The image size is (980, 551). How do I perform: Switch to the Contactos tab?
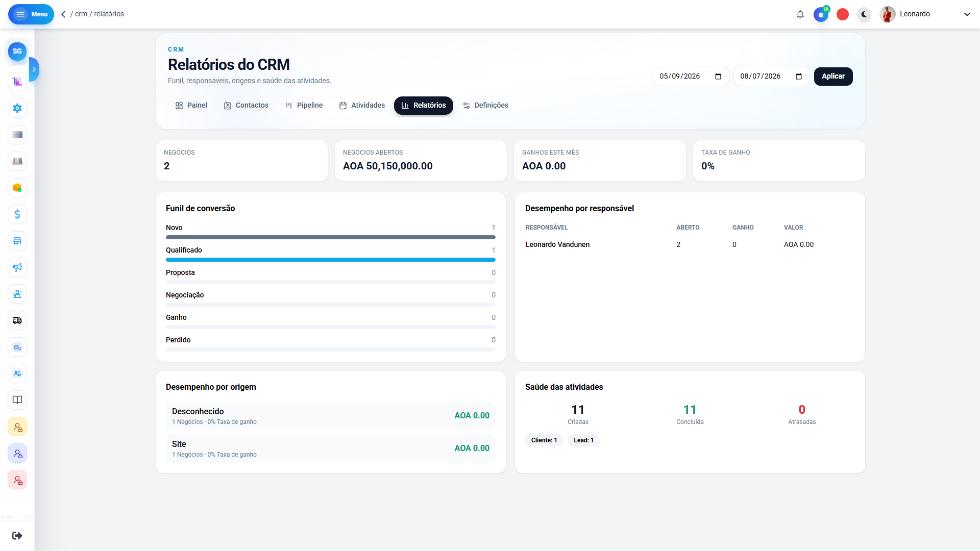coord(246,106)
